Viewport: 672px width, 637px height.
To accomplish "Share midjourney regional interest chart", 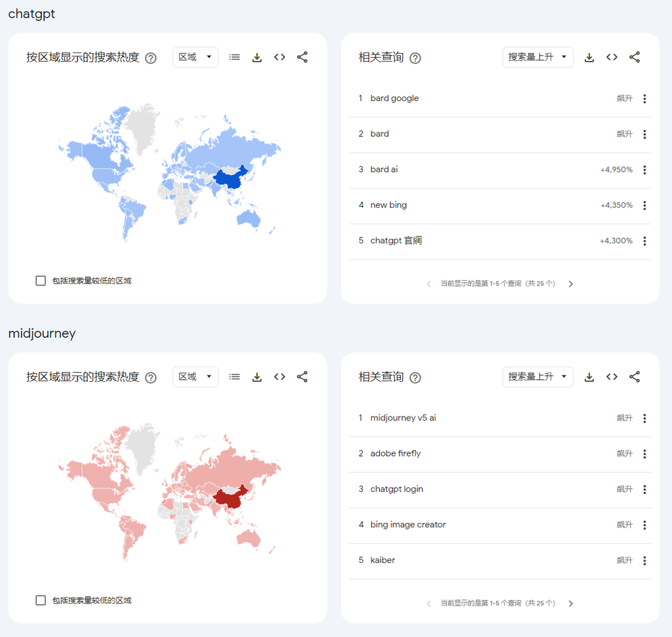I will coord(302,377).
